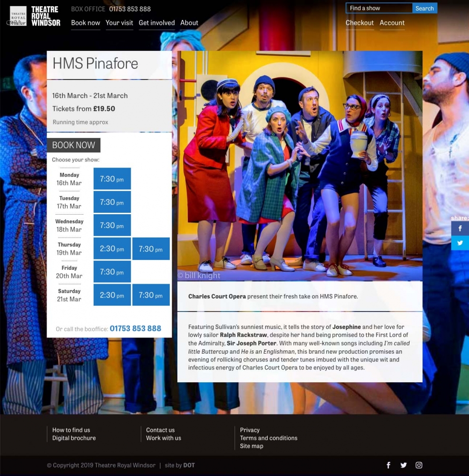Click the Find a show search field

point(379,8)
